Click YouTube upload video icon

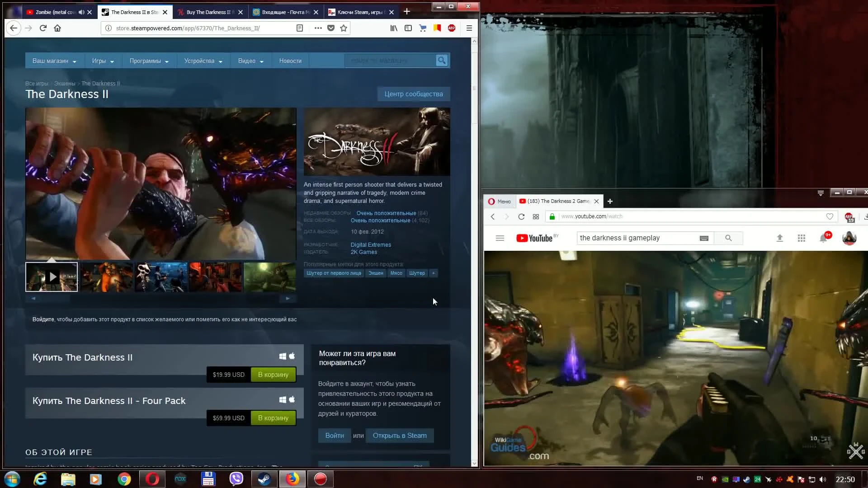(x=779, y=238)
